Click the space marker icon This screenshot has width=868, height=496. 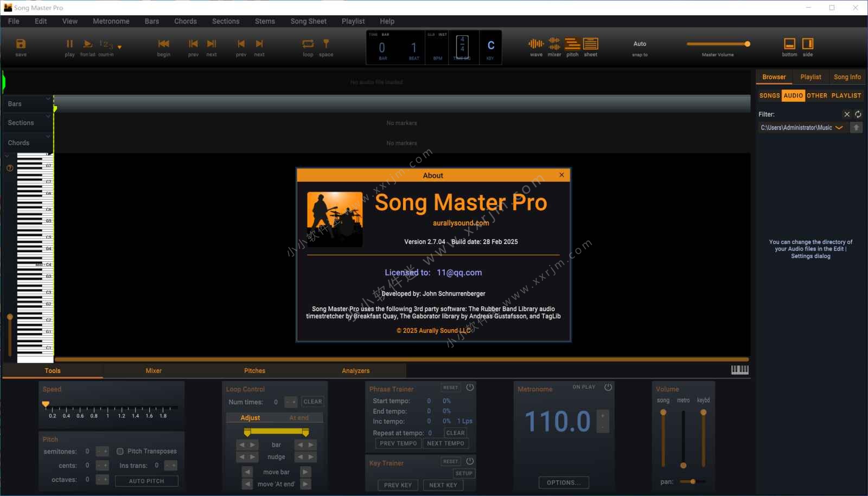(x=326, y=44)
